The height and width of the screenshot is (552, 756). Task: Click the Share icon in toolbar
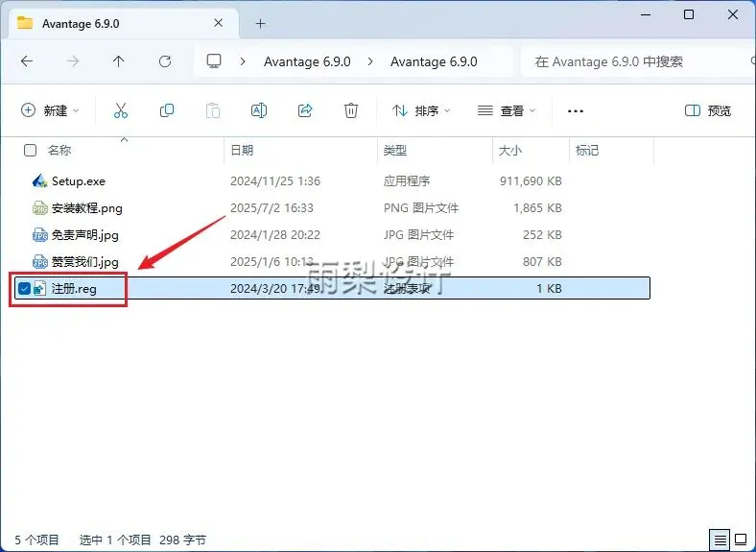(x=305, y=110)
